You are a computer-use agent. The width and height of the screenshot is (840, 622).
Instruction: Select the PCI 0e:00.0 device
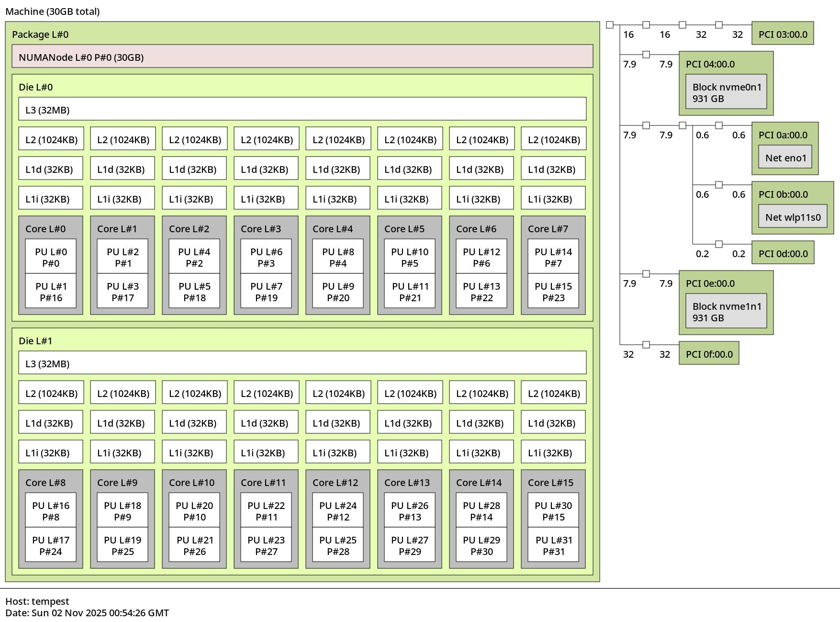710,283
